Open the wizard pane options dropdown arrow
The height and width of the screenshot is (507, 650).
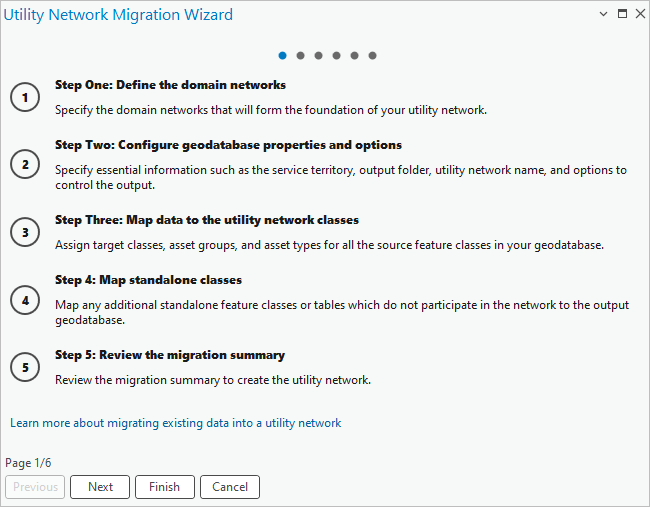coord(603,15)
